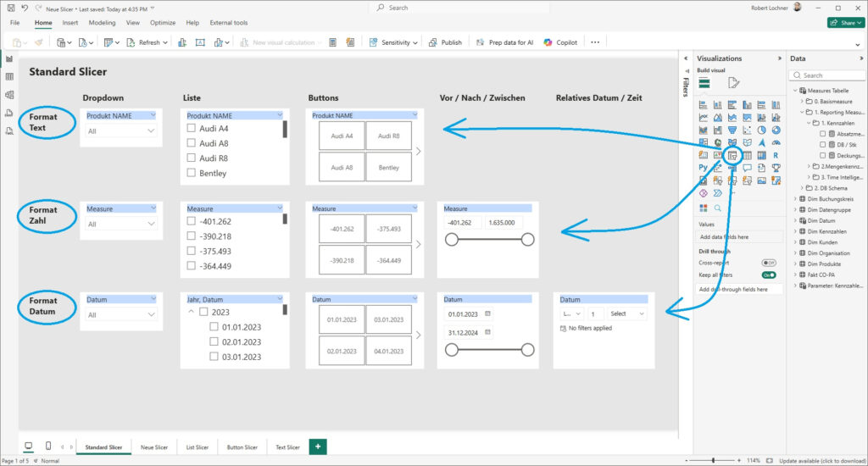
Task: Click the Python visual icon
Action: click(x=704, y=168)
